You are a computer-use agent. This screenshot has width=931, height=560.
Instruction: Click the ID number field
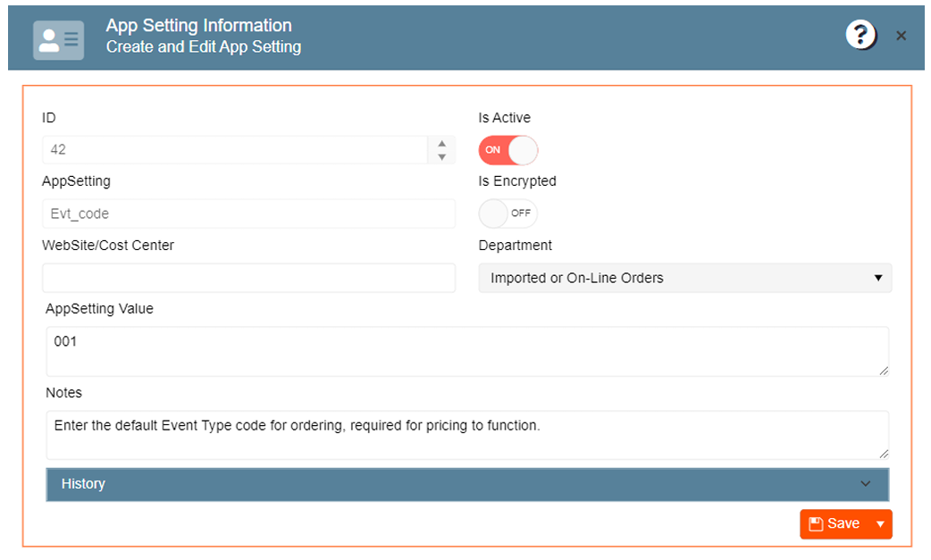(236, 150)
